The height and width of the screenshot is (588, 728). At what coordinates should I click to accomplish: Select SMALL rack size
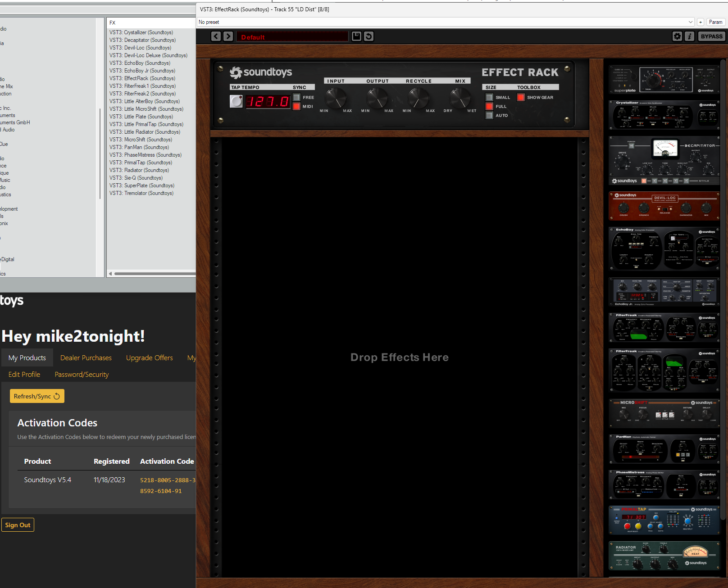(489, 97)
